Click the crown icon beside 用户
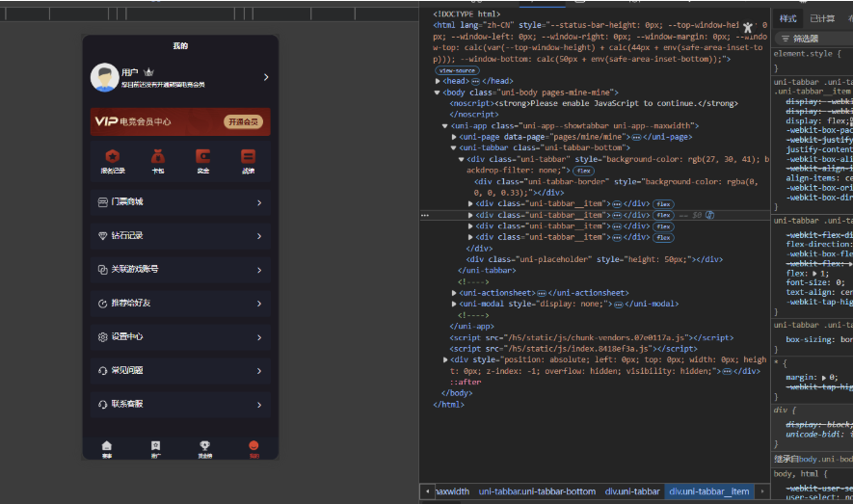853x504 pixels. pos(149,71)
